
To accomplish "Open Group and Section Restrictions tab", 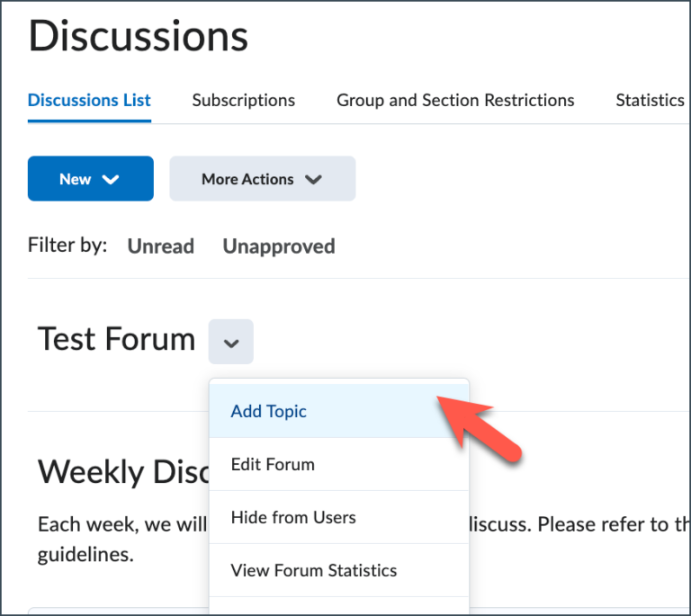I will (x=455, y=101).
